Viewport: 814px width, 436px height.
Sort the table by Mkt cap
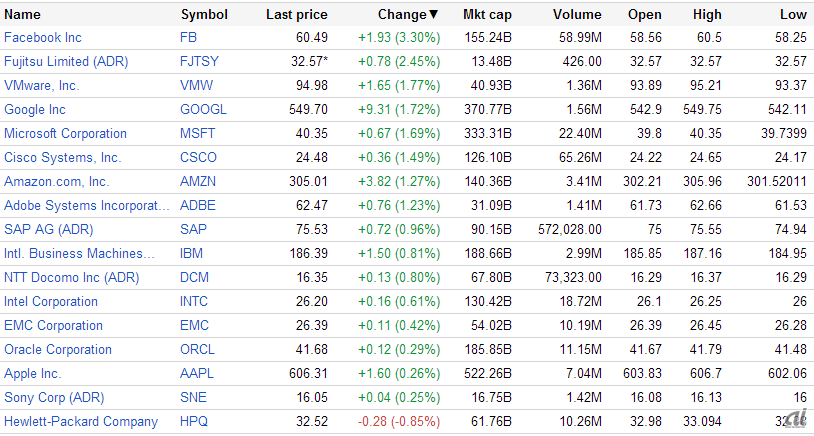pos(488,14)
